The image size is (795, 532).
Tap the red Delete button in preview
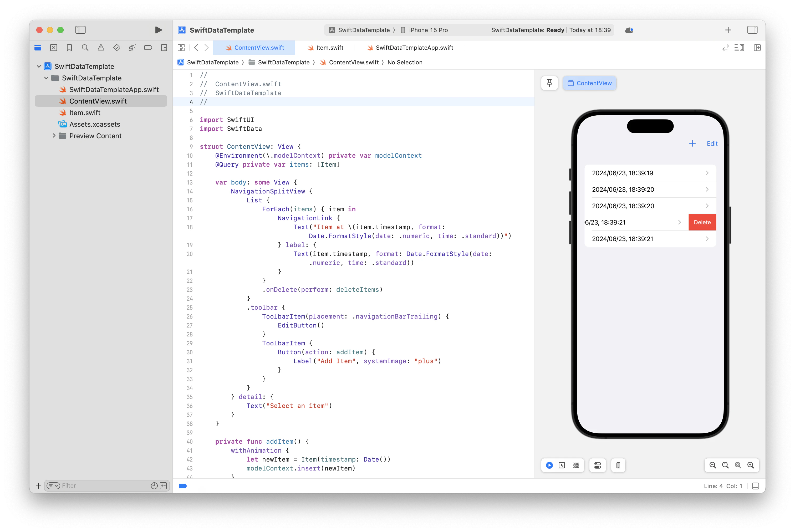coord(702,222)
